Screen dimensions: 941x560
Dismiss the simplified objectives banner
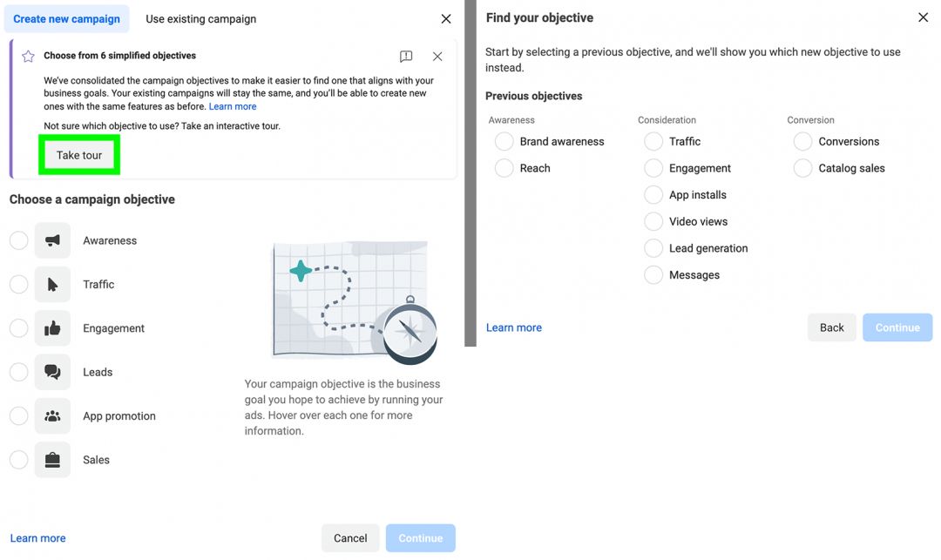(x=437, y=57)
